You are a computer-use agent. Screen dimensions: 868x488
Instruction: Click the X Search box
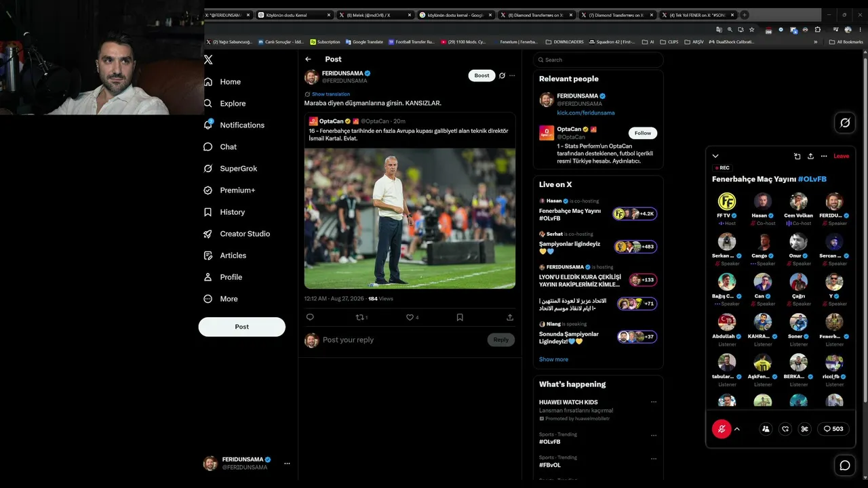coord(598,60)
